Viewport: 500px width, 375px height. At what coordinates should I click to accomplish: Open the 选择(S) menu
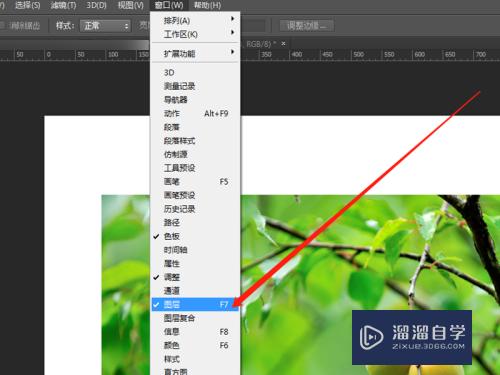click(x=28, y=5)
